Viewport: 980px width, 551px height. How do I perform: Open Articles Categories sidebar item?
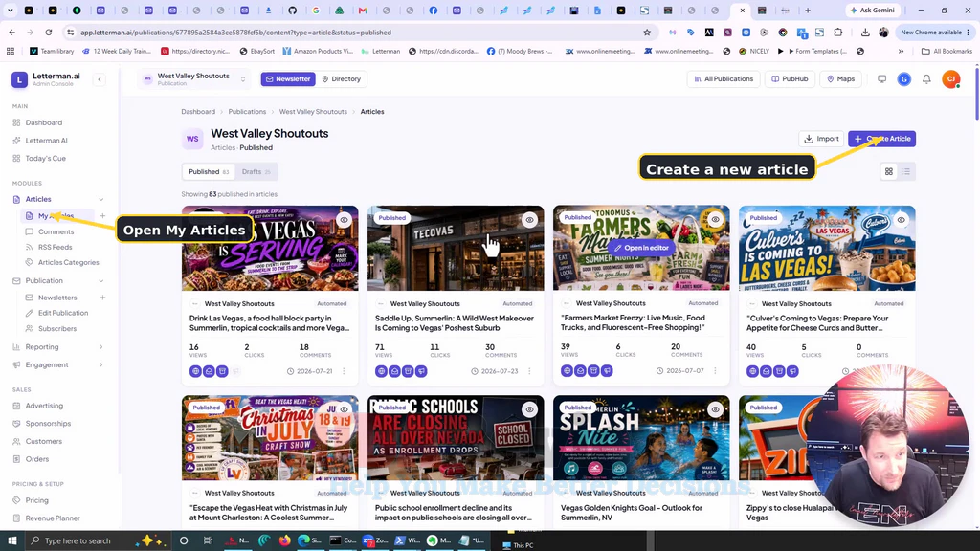click(x=68, y=262)
